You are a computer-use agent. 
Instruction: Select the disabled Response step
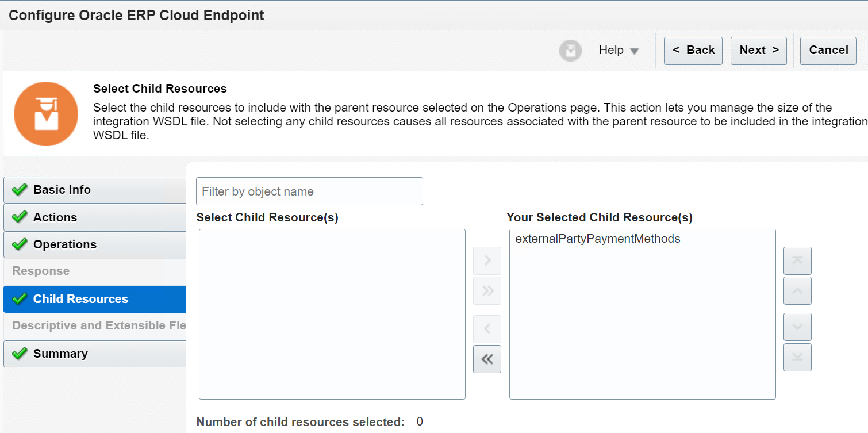click(x=41, y=271)
